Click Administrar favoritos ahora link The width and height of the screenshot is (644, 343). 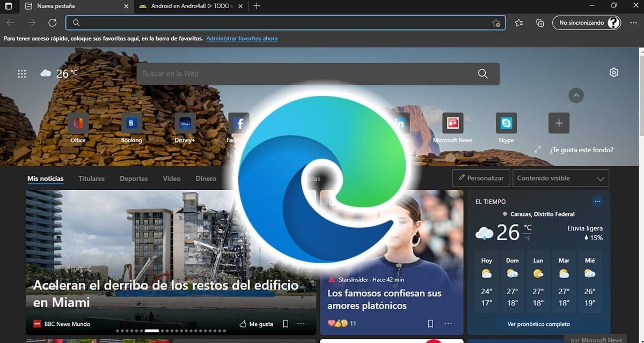[x=242, y=38]
